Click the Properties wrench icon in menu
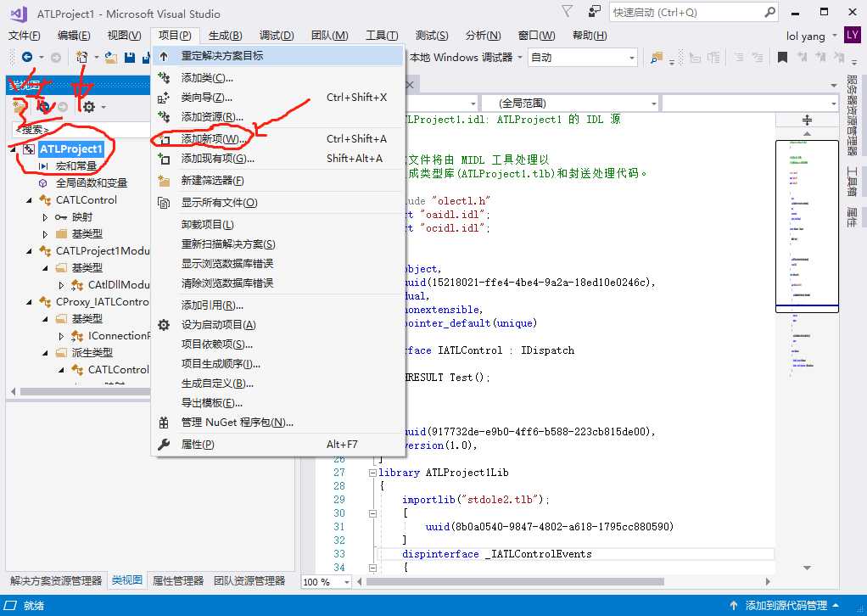This screenshot has height=616, width=867. tap(164, 444)
